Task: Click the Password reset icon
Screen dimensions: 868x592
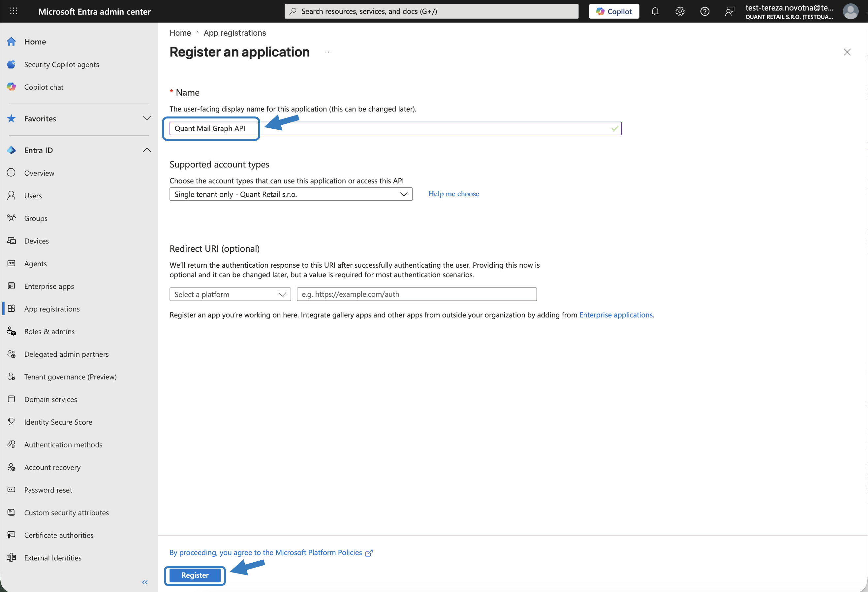Action: coord(11,490)
